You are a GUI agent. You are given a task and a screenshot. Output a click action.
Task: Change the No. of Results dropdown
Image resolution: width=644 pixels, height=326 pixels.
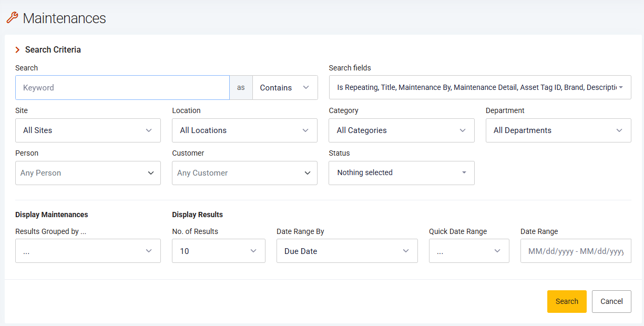(218, 251)
